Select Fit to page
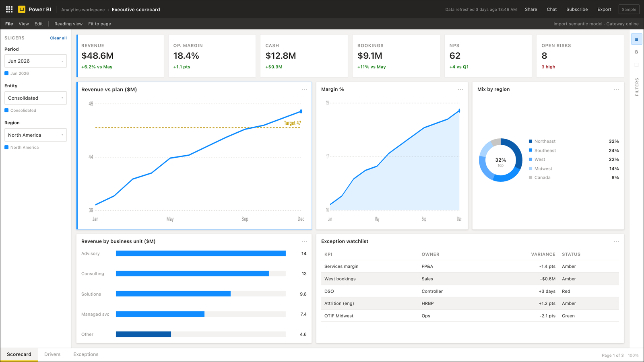Image resolution: width=644 pixels, height=362 pixels. [x=99, y=24]
